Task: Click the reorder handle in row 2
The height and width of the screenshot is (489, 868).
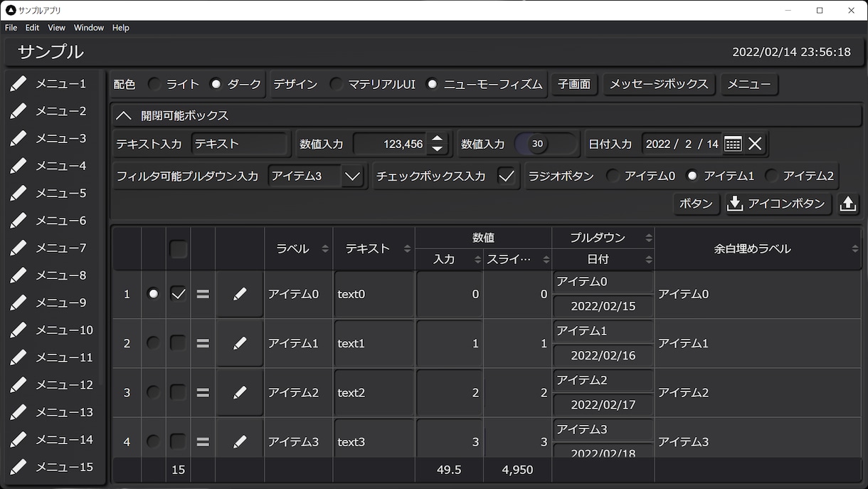Action: coord(203,343)
